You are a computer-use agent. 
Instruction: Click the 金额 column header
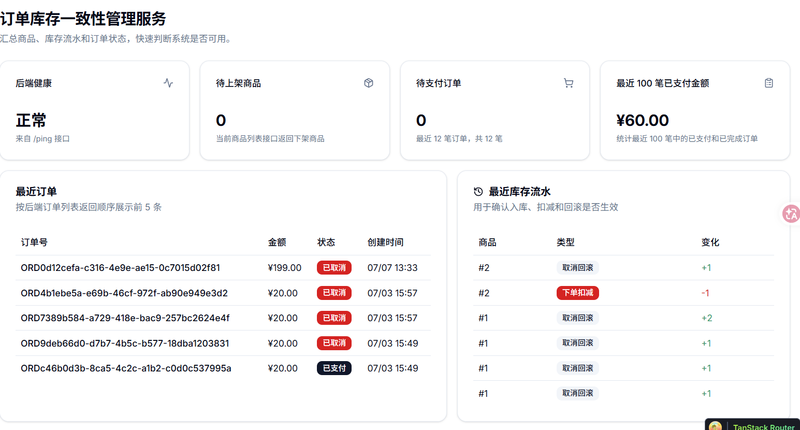(277, 242)
